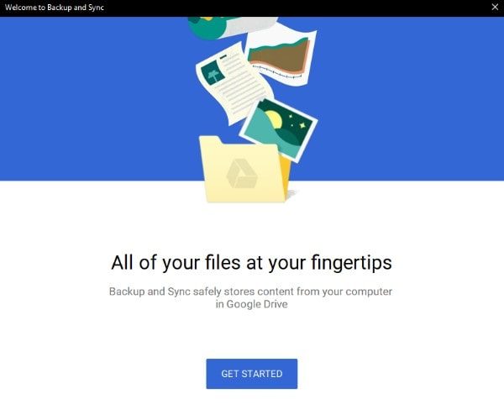Click the yellow folder illustration

(243, 170)
